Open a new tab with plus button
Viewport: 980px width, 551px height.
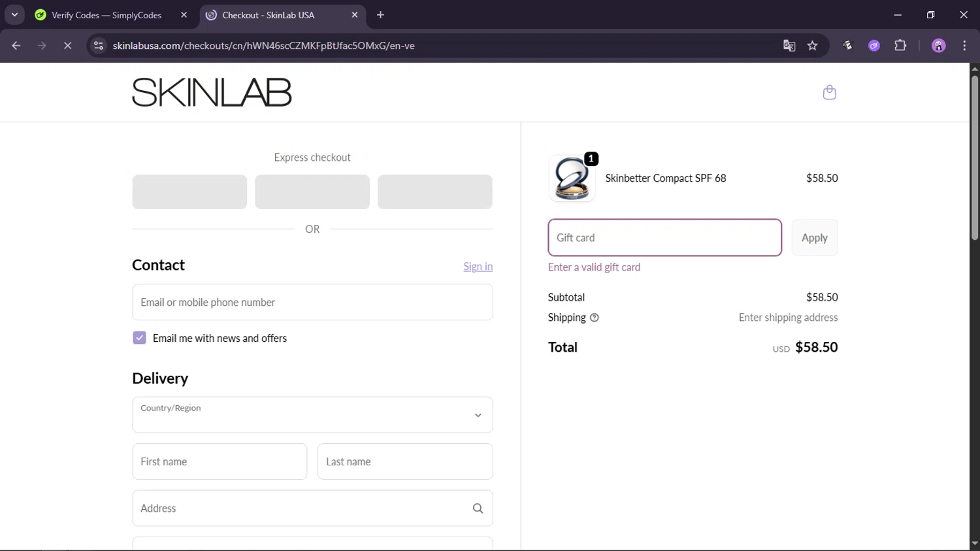click(380, 15)
